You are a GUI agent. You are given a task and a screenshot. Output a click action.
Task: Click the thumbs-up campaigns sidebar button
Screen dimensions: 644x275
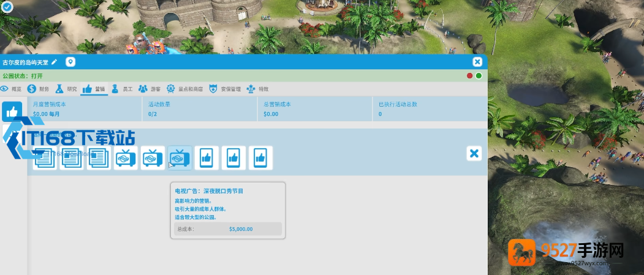tap(12, 111)
